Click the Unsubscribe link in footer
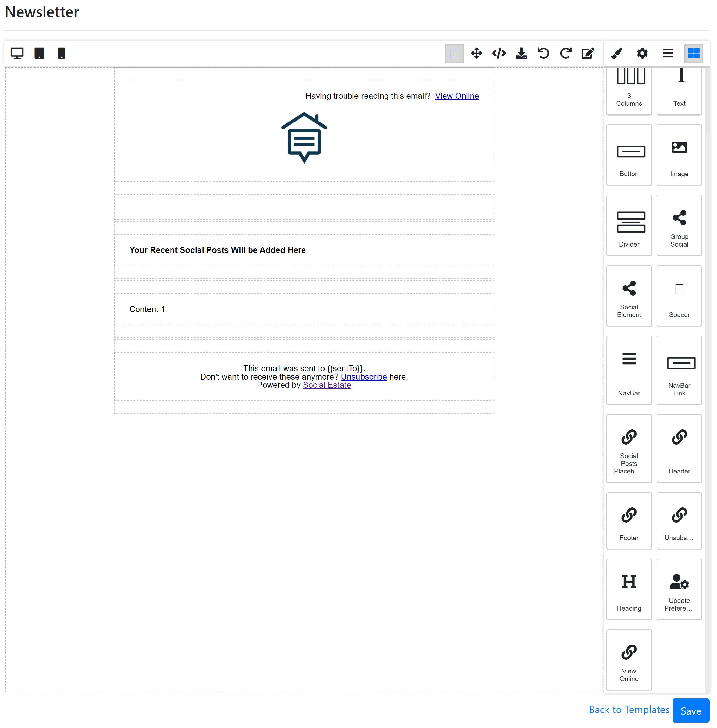Viewport: 717px width, 728px height. (x=363, y=376)
